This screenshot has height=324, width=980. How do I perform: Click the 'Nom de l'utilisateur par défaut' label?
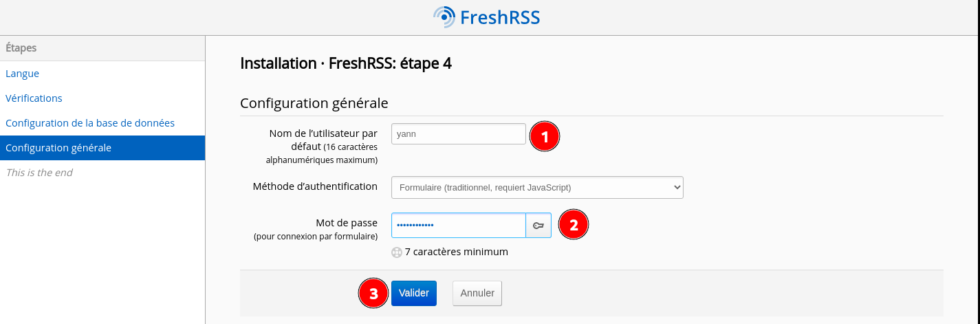pos(323,133)
